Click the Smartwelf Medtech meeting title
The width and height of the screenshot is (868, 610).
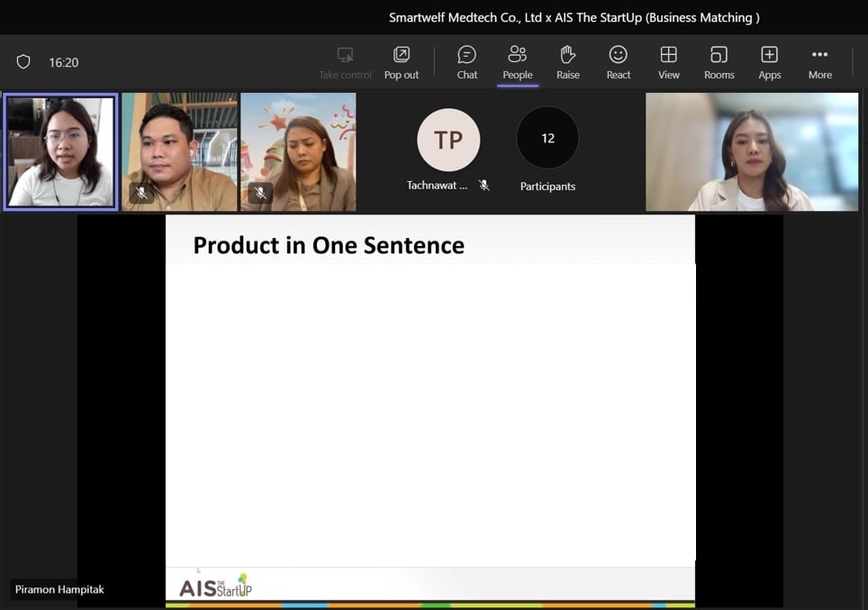click(574, 18)
